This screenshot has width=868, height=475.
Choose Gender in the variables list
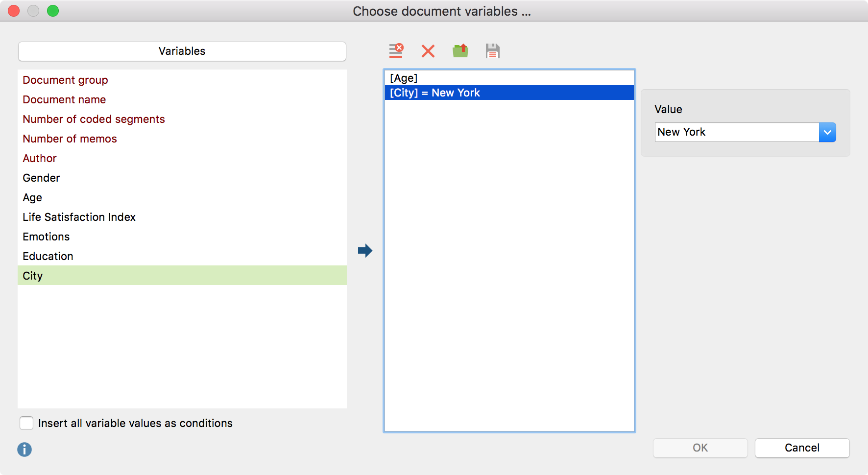(41, 178)
